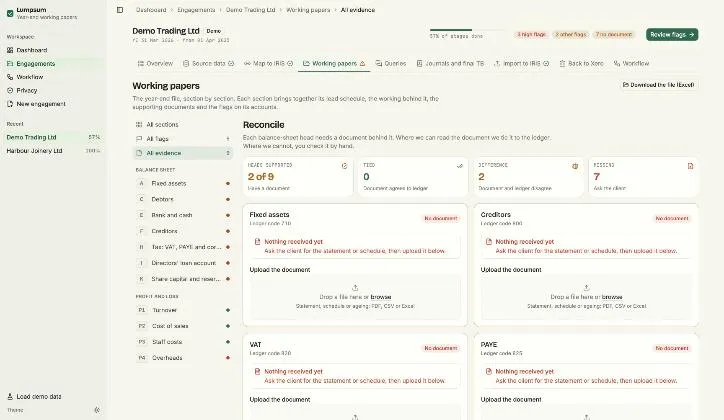Switch to the Source data tab
724x420 pixels.
(208, 64)
